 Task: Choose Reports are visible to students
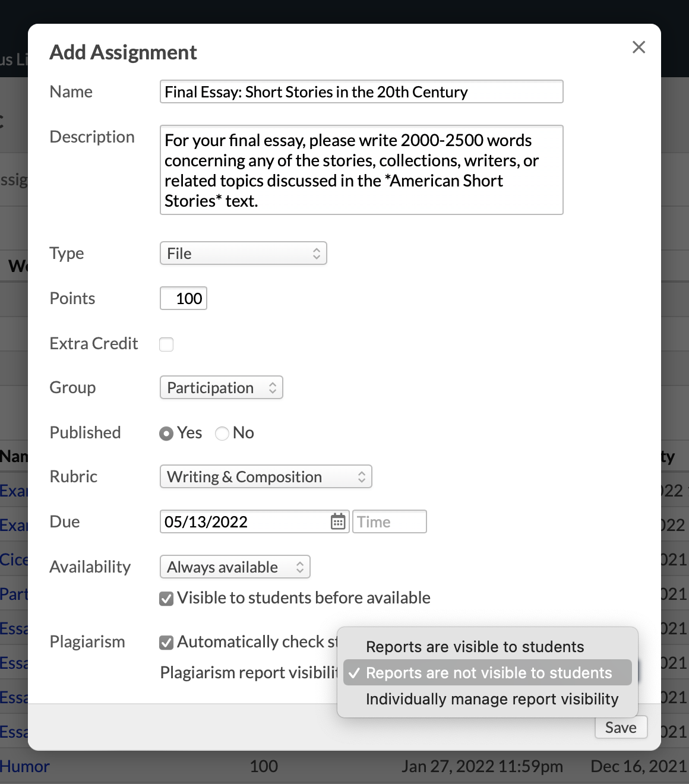(488, 647)
